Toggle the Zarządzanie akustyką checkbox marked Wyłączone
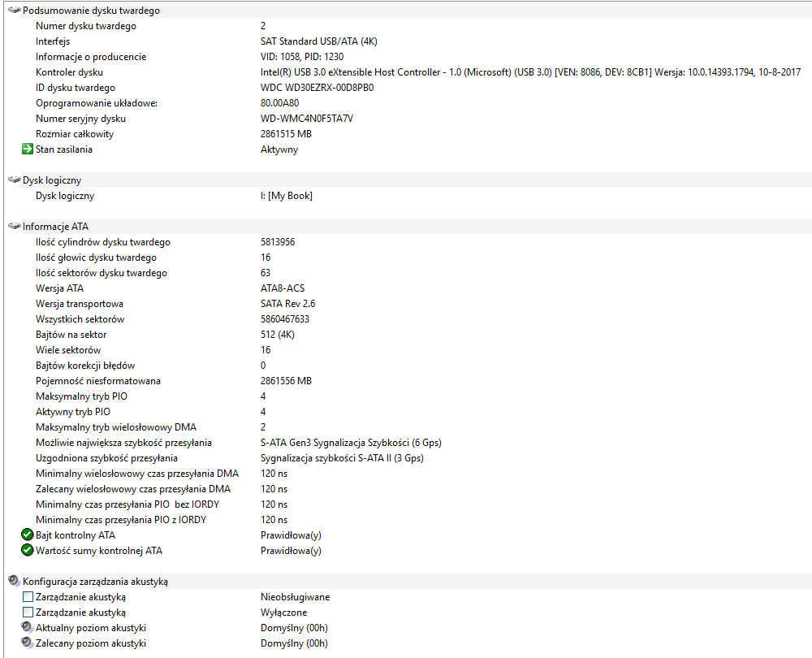Viewport: 812px width, 658px height. click(28, 613)
